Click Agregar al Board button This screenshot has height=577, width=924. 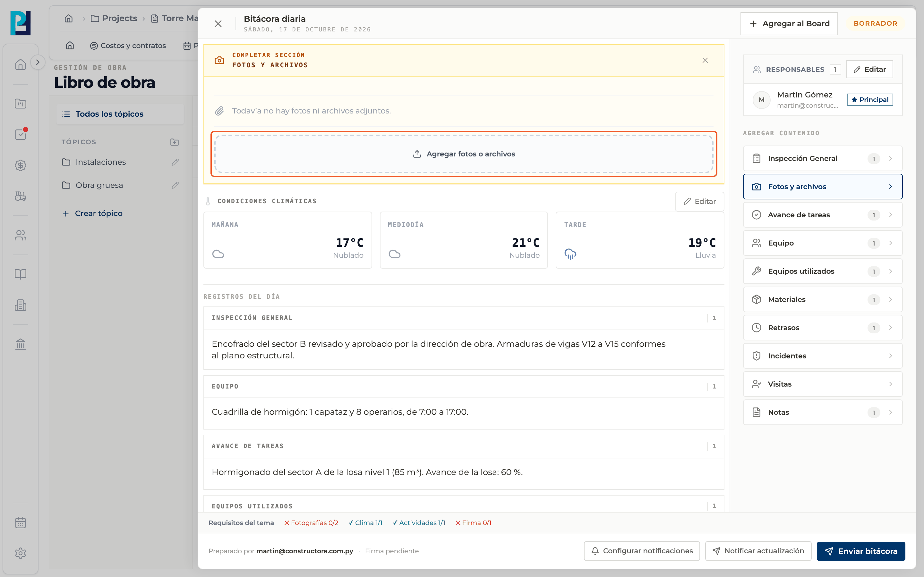tap(789, 24)
